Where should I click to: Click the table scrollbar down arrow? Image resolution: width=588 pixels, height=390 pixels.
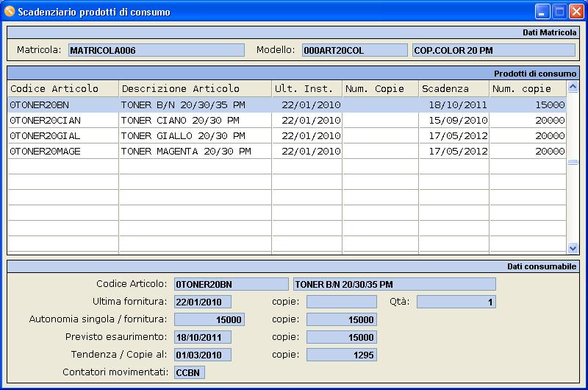(573, 248)
